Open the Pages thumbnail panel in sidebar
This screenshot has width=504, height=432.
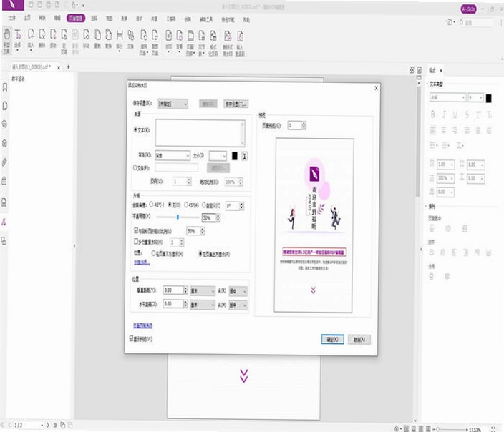pos(5,106)
